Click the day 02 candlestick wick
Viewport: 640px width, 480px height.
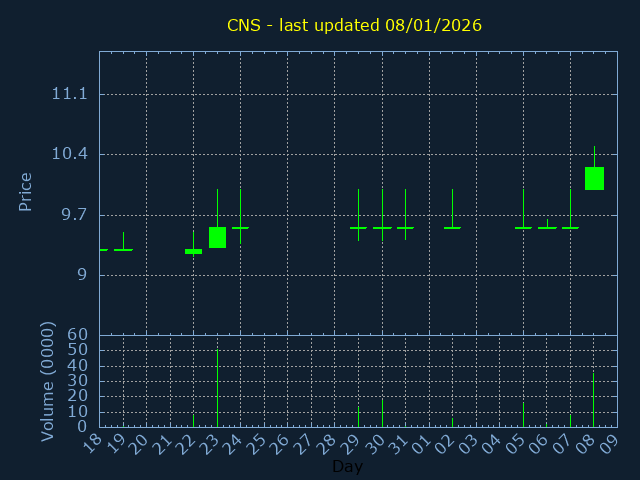click(452, 208)
